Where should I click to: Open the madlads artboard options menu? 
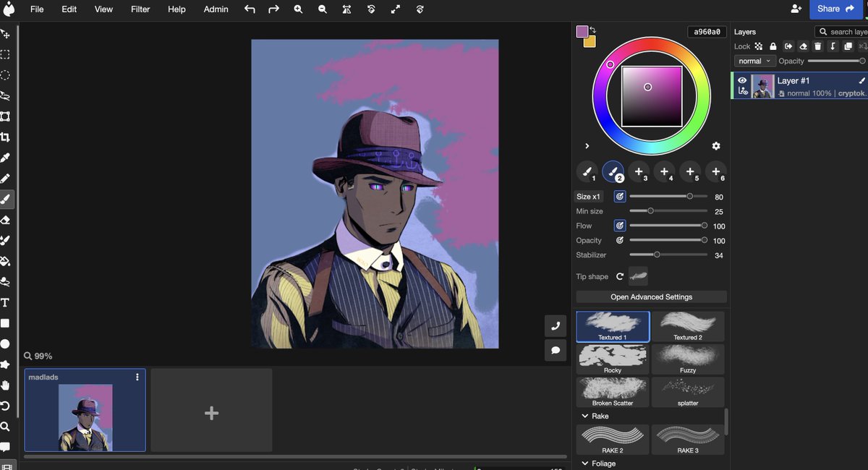(137, 377)
